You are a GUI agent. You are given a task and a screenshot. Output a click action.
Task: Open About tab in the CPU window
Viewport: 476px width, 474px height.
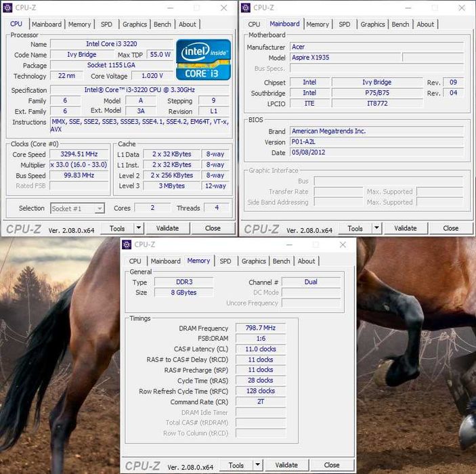pyautogui.click(x=188, y=24)
